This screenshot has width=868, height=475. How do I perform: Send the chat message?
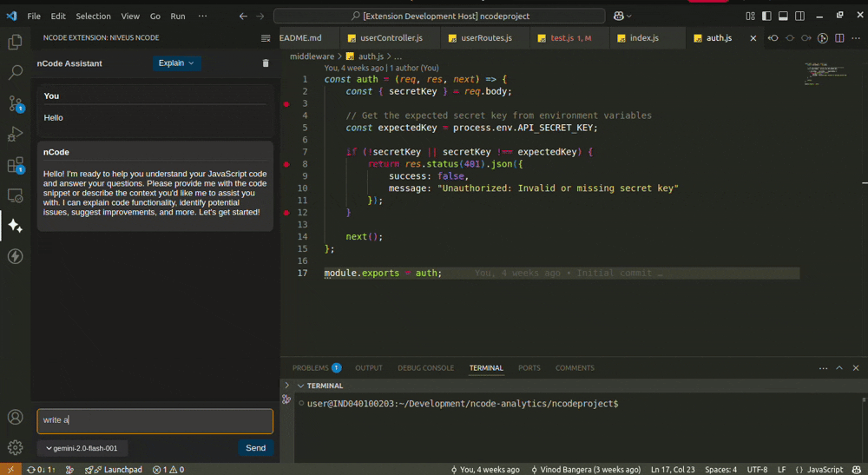(255, 448)
